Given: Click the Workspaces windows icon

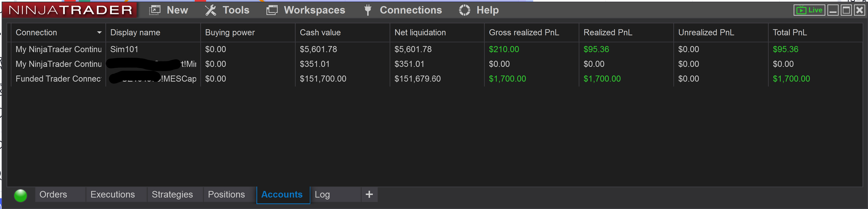Looking at the screenshot, I should point(272,10).
